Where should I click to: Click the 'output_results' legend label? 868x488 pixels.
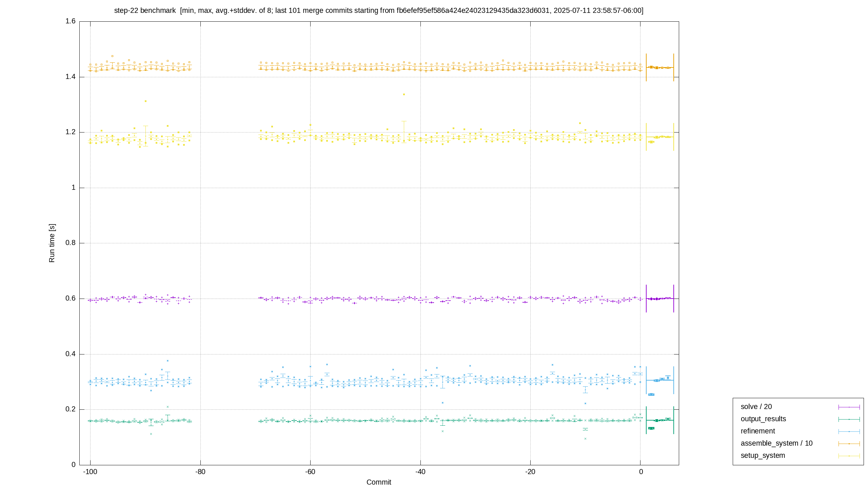pyautogui.click(x=763, y=419)
